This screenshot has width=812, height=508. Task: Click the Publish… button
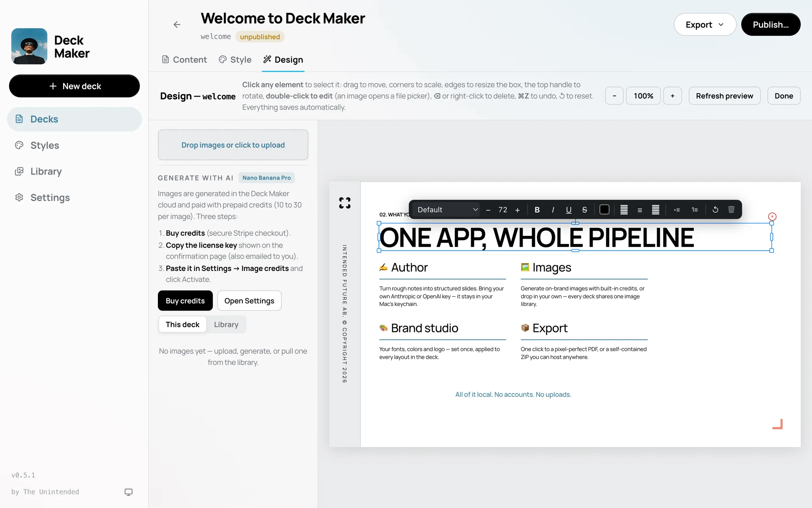tap(771, 24)
